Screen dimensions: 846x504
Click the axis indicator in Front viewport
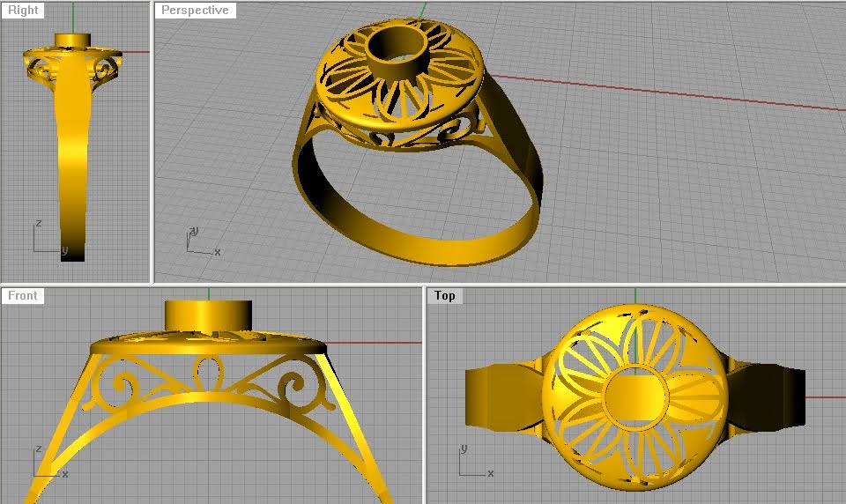pos(51,462)
